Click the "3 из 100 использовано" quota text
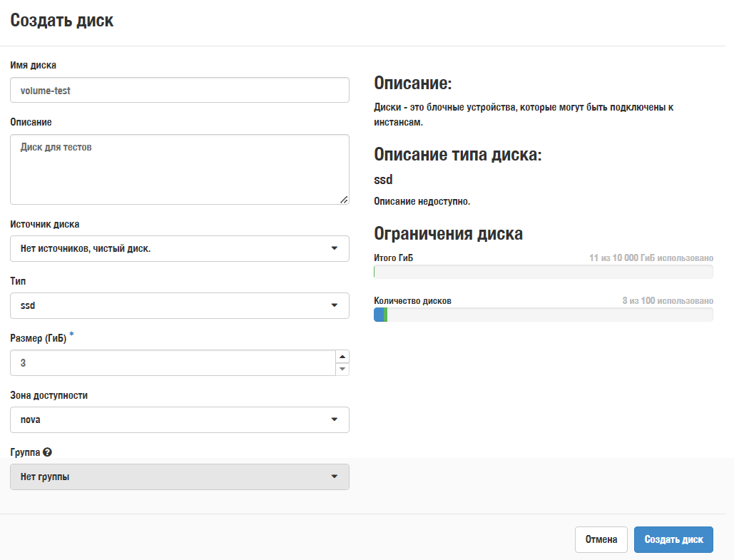The width and height of the screenshot is (734, 560). click(x=667, y=300)
